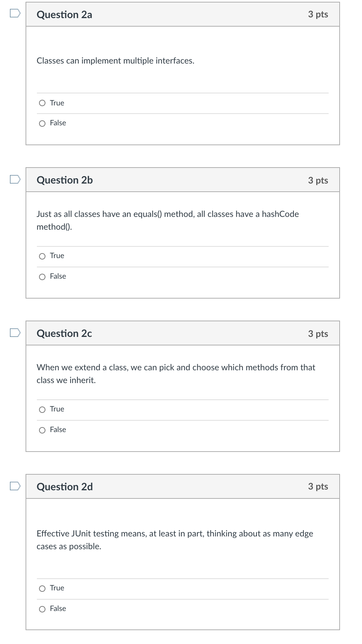
Task: Flag Question 2d for review
Action: coord(15,486)
